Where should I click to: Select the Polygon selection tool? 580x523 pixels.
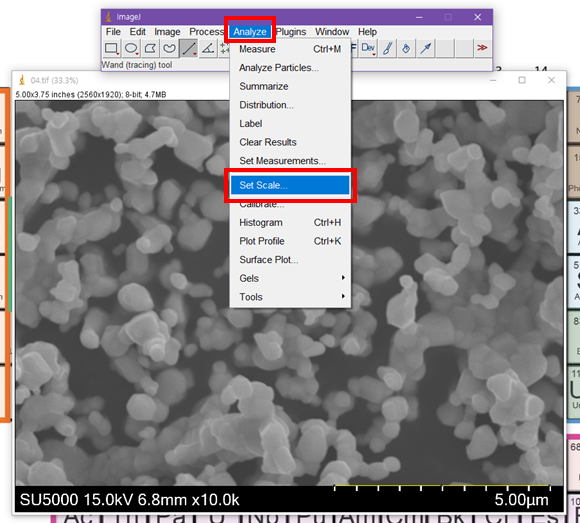150,48
